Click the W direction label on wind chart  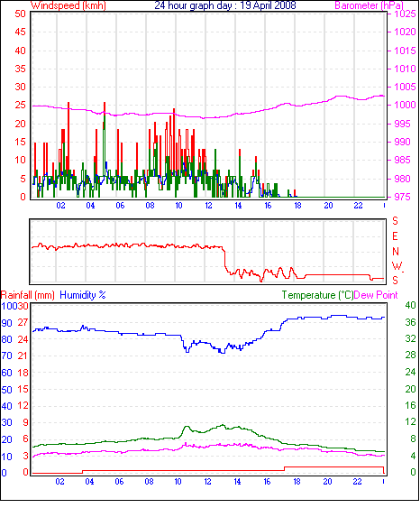pyautogui.click(x=397, y=266)
